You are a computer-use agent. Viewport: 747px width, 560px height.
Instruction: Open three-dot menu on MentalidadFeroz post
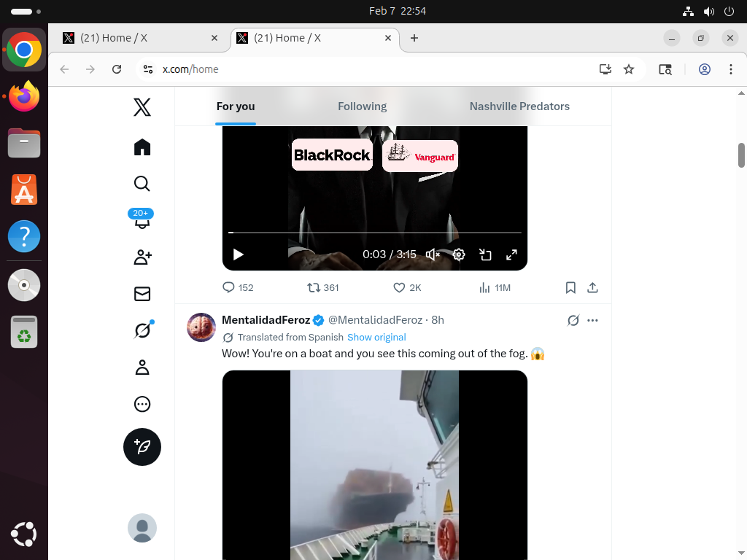592,320
